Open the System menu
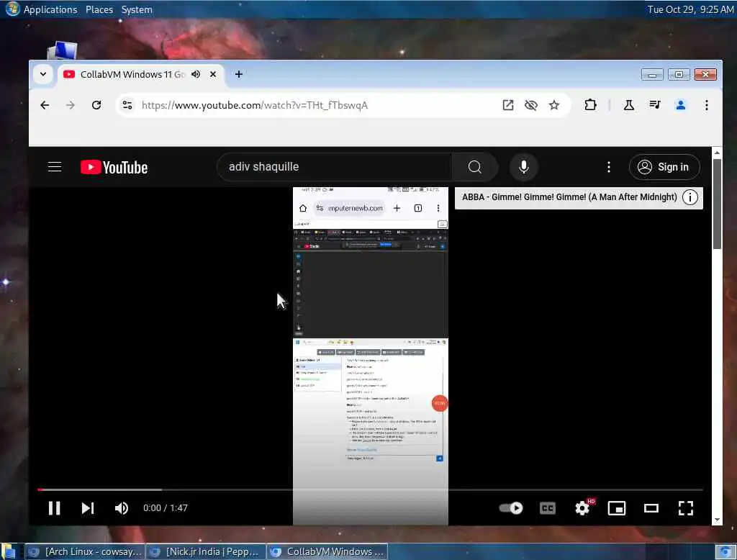The image size is (737, 560). tap(137, 9)
